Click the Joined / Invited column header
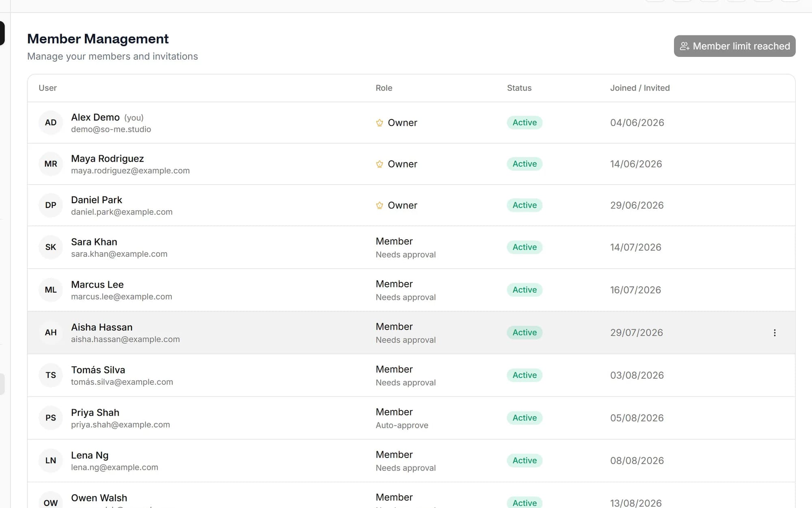The width and height of the screenshot is (812, 508). (640, 88)
